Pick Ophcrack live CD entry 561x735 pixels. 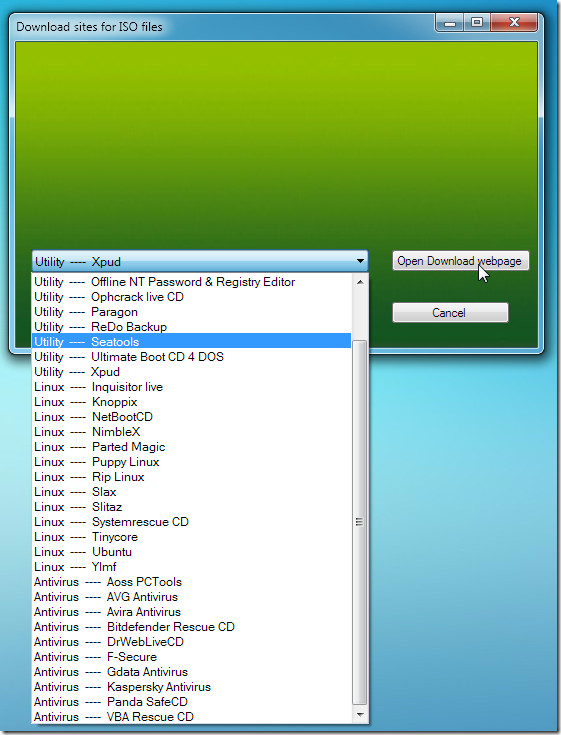[191, 297]
